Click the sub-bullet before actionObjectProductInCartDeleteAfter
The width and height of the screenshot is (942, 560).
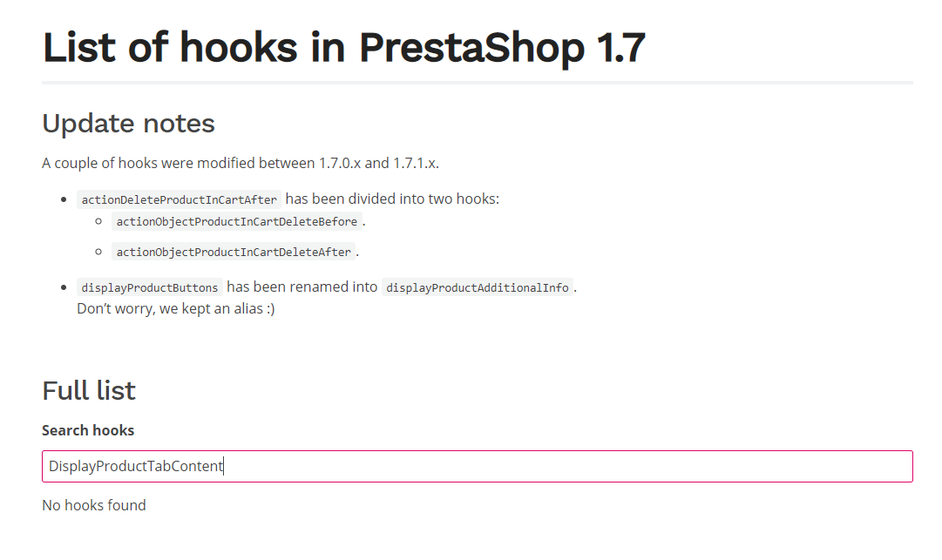tap(99, 252)
